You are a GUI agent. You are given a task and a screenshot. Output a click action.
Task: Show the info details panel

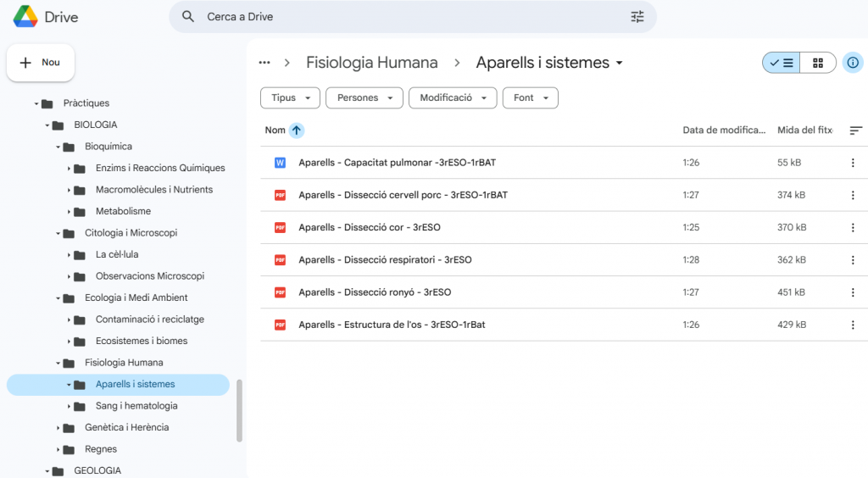click(x=853, y=63)
